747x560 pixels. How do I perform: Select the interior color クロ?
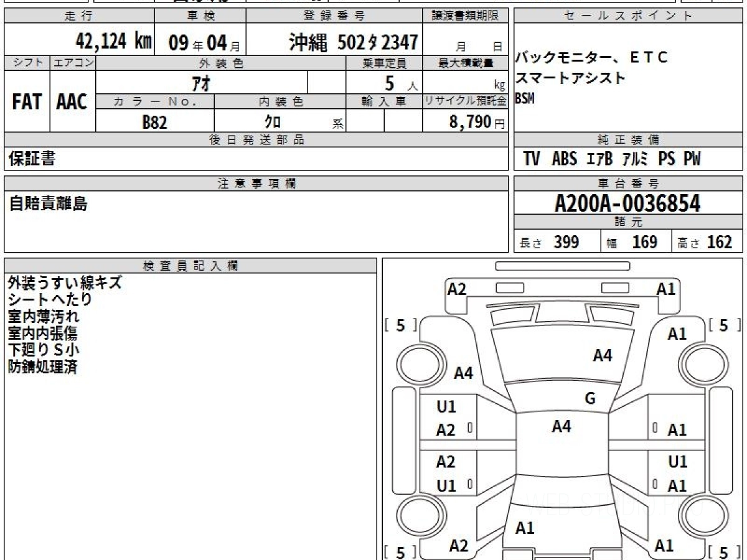coord(273,121)
